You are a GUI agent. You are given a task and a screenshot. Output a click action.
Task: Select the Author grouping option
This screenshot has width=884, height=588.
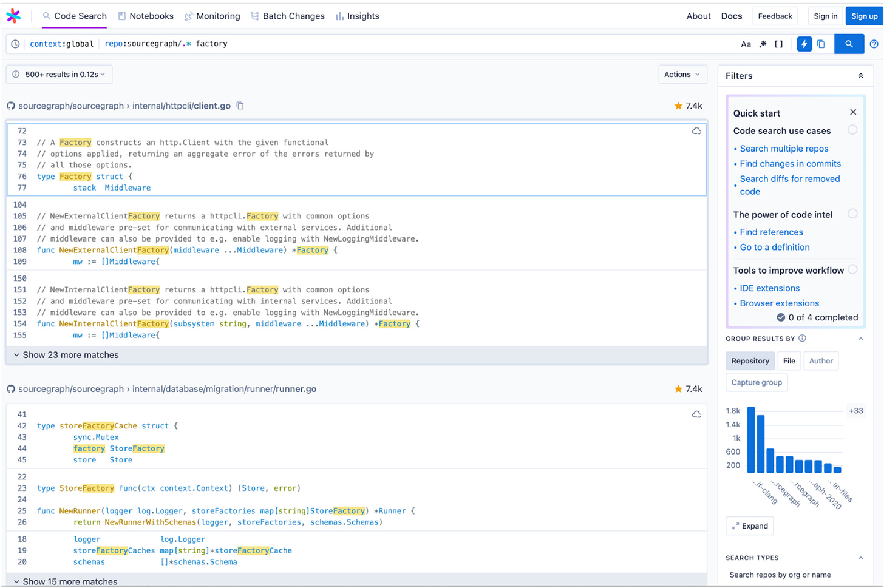[821, 360]
